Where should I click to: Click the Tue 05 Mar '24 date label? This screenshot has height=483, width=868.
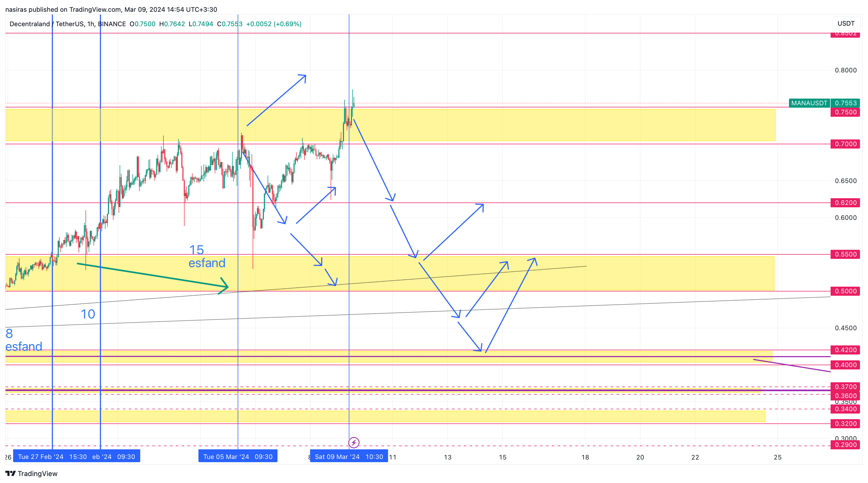(x=237, y=456)
